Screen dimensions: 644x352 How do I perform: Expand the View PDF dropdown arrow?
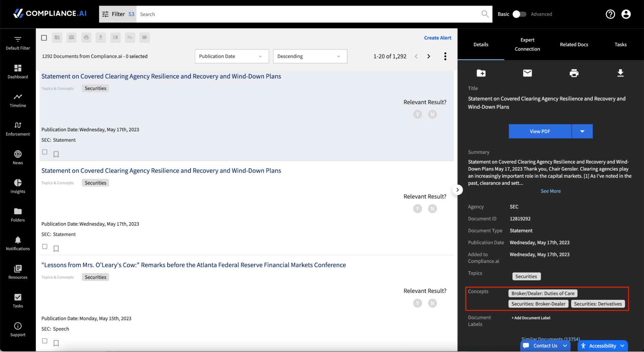coord(582,131)
